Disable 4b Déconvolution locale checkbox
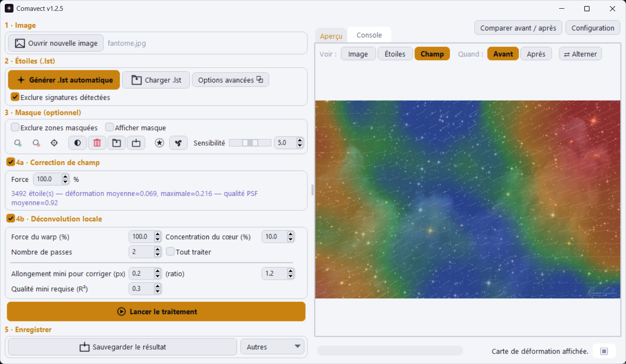The image size is (626, 364). pyautogui.click(x=11, y=219)
